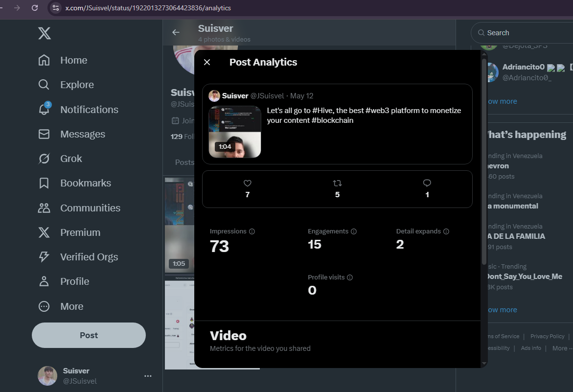Show info about Detail expands
Image resolution: width=573 pixels, height=392 pixels.
pyautogui.click(x=446, y=231)
